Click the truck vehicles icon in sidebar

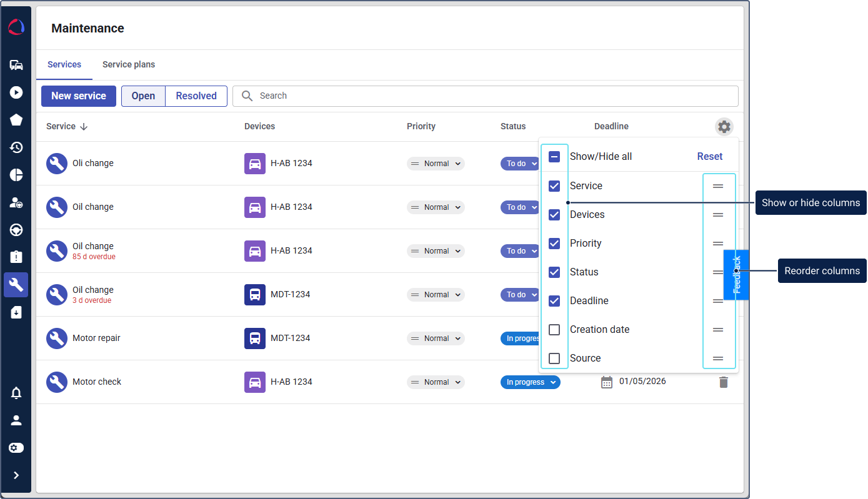click(16, 65)
